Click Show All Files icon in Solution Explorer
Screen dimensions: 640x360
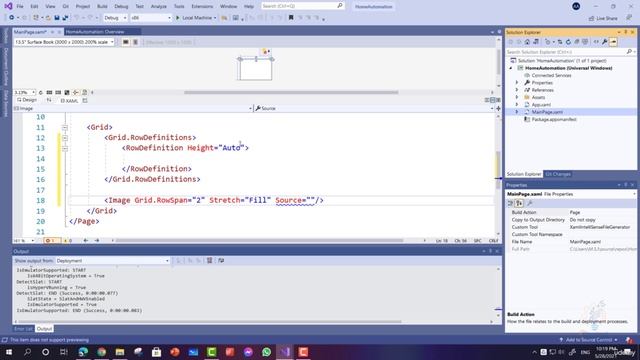pyautogui.click(x=585, y=42)
